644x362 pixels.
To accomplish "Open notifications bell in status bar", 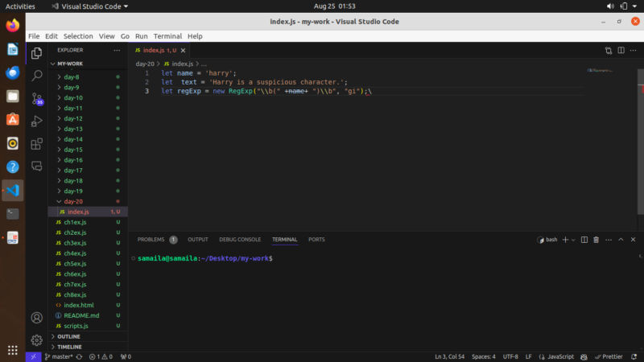I will point(634,356).
